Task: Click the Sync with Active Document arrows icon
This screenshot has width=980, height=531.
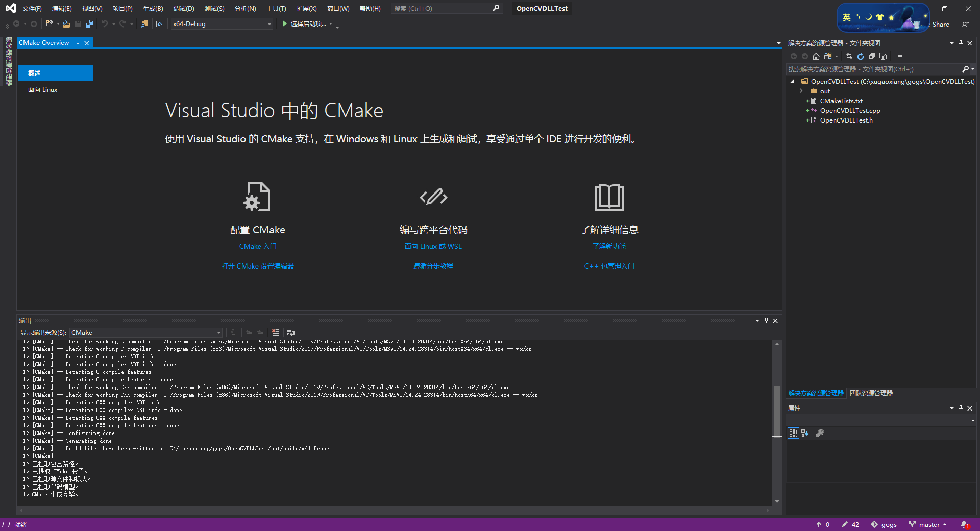Action: pyautogui.click(x=849, y=56)
